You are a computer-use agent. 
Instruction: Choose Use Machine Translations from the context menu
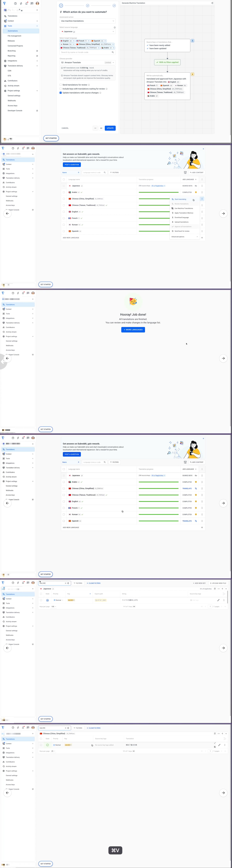184,208
